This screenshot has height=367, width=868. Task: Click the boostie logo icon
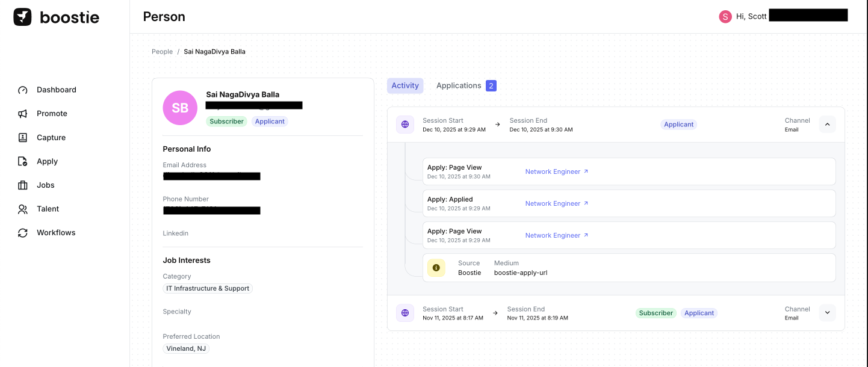pyautogui.click(x=22, y=17)
